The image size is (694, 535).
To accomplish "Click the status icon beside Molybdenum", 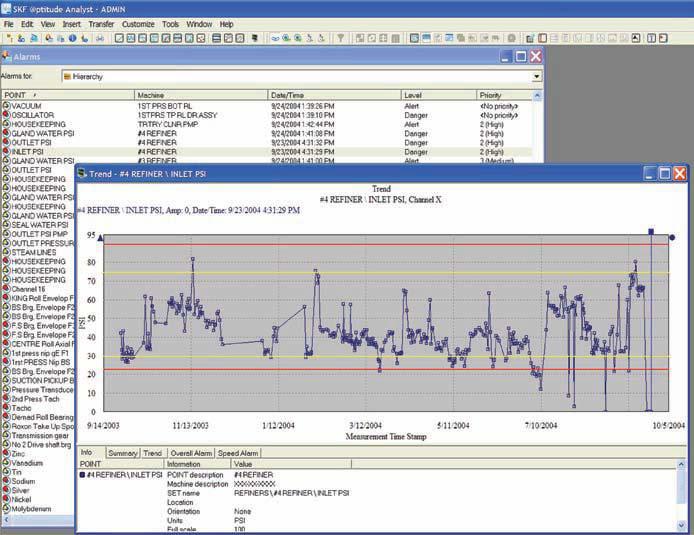I will click(x=6, y=508).
